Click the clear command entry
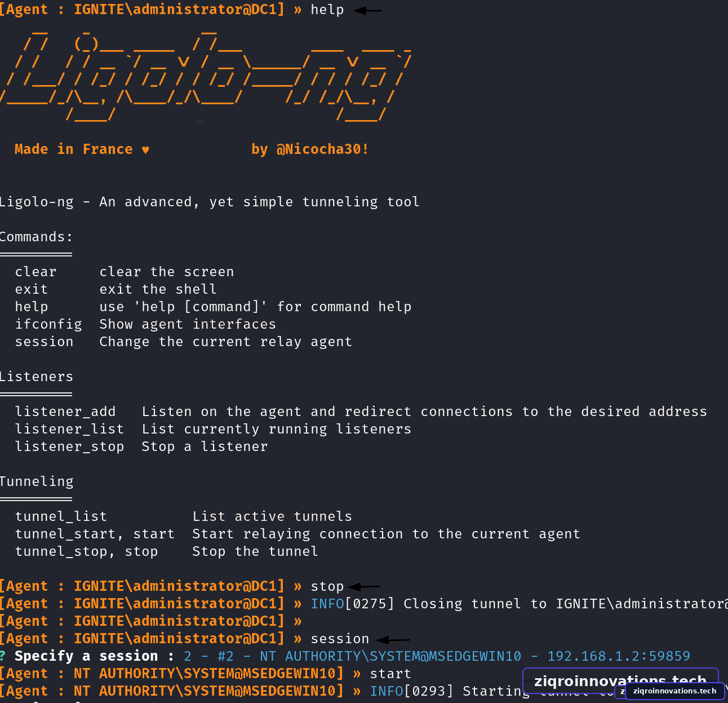Viewport: 728px width, 703px height. point(35,272)
